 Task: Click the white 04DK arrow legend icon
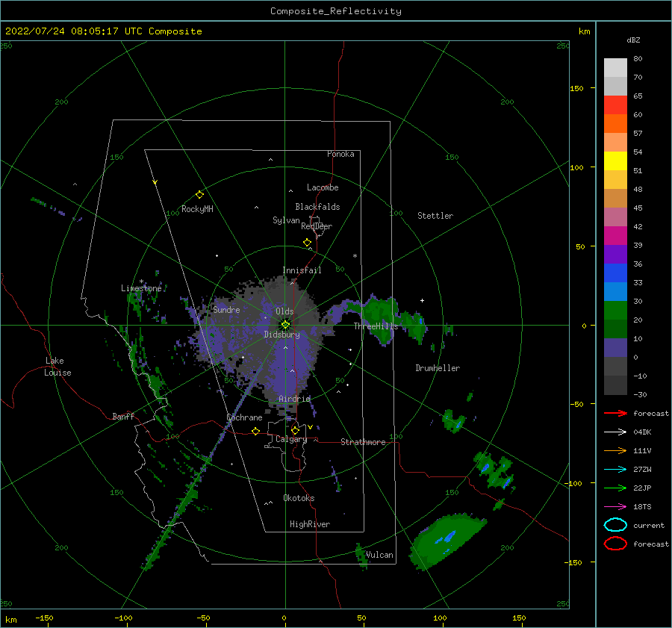[x=615, y=432]
